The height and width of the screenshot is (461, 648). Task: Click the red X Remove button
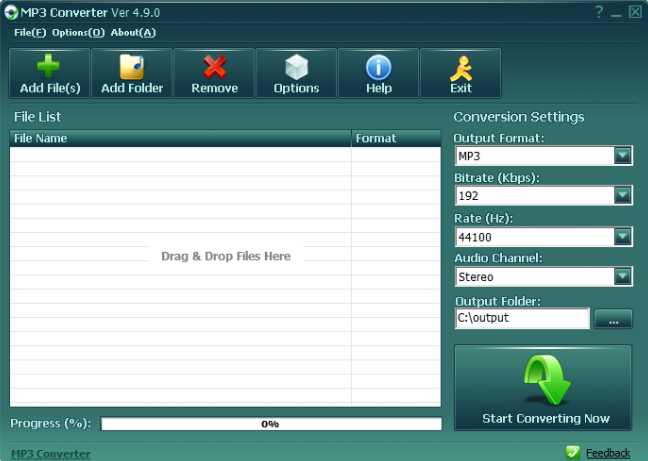coord(214,73)
